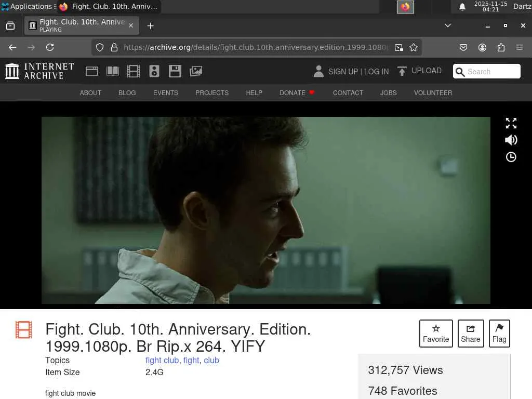
Task: Click the search magnifier icon
Action: [460, 72]
